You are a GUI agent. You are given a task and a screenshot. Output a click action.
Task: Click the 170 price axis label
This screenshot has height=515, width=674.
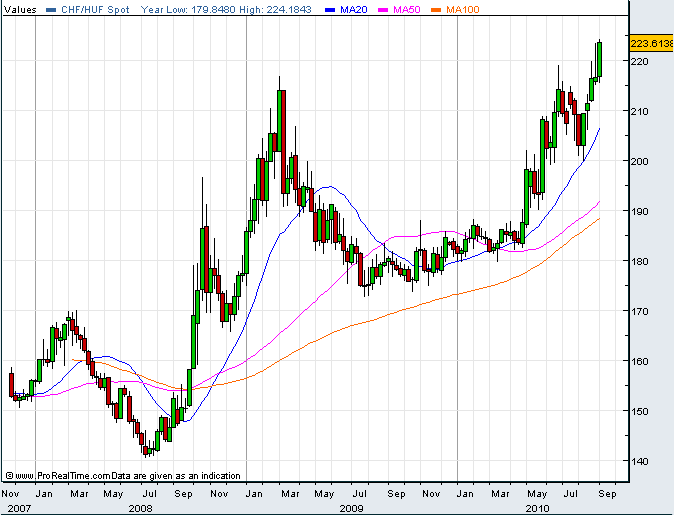pos(639,311)
